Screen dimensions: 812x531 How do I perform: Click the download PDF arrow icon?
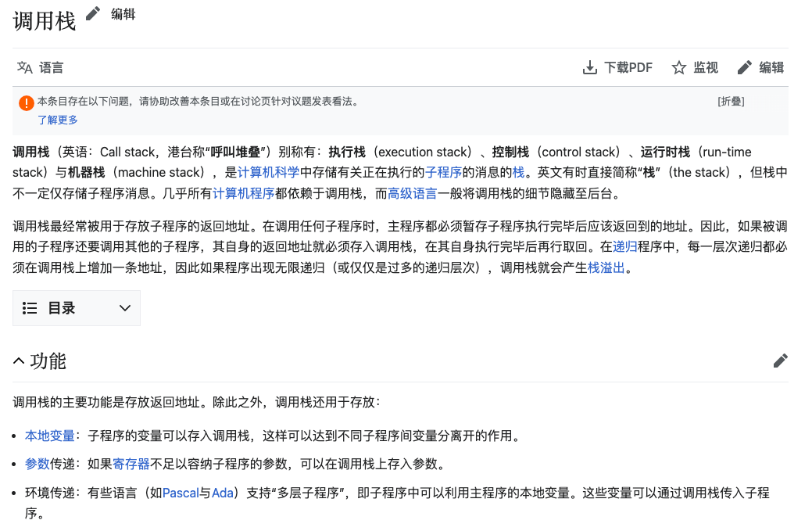(x=590, y=67)
